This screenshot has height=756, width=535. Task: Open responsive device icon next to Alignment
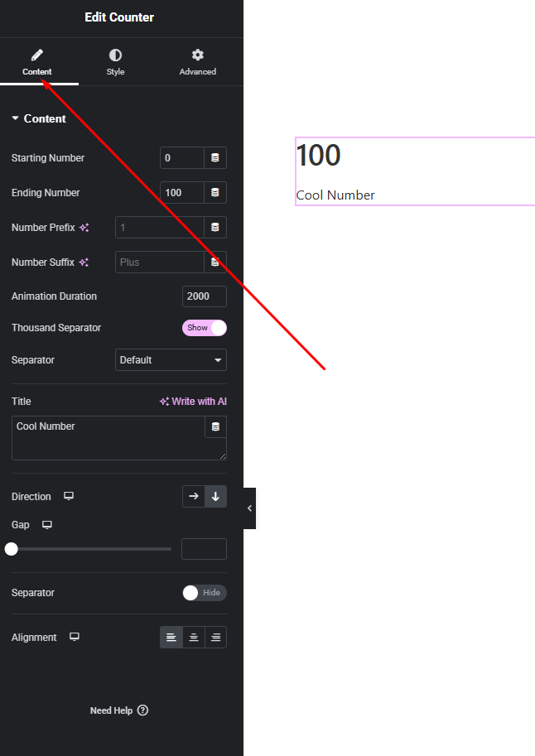(x=75, y=638)
